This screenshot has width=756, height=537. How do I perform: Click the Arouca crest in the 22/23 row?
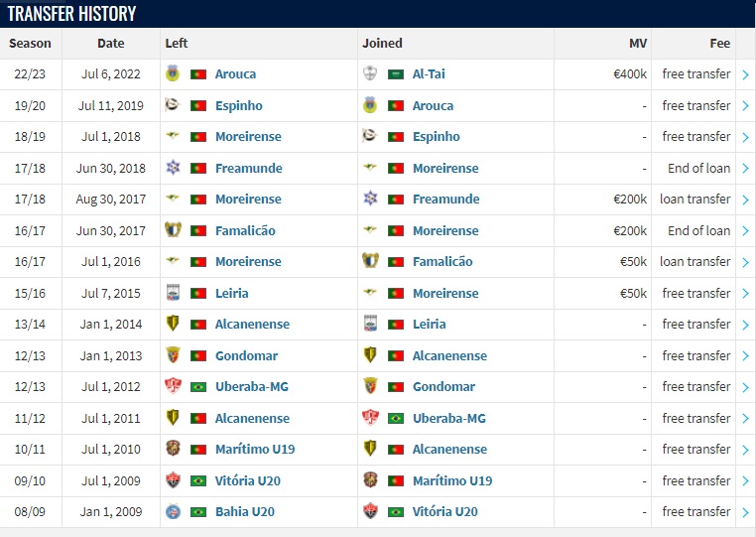pos(173,73)
